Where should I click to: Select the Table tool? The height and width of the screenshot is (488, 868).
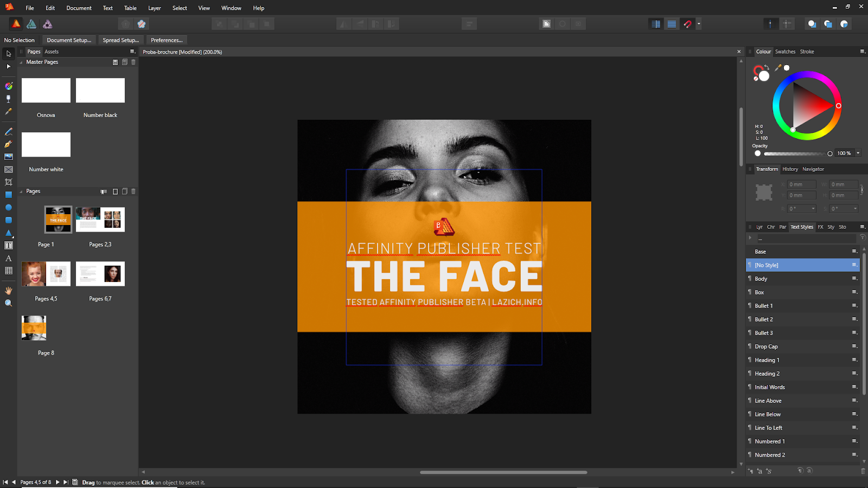[x=8, y=271]
